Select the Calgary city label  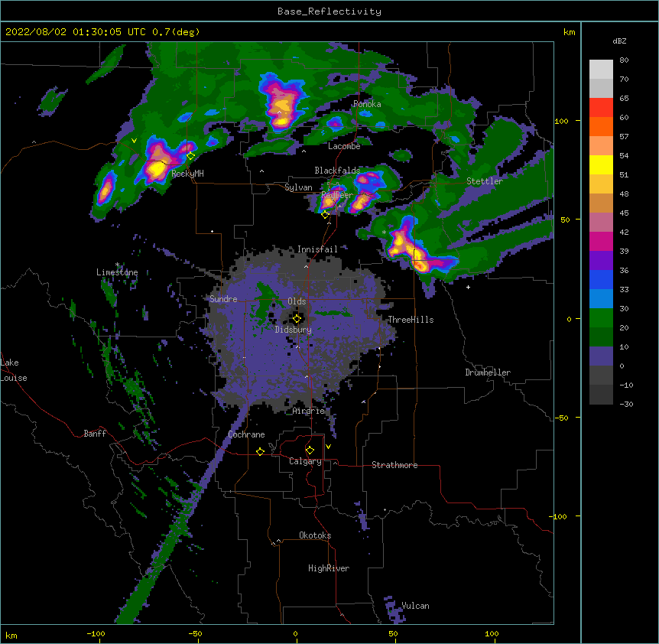pyautogui.click(x=305, y=461)
